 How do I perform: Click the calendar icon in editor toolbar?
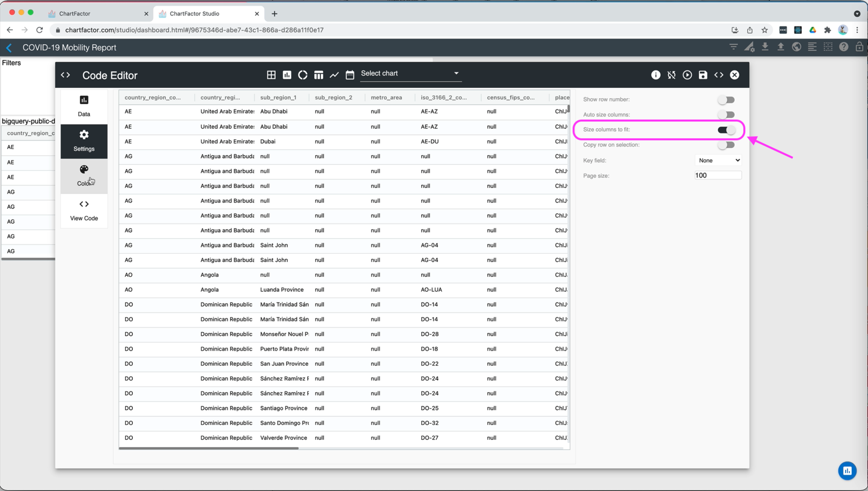350,75
